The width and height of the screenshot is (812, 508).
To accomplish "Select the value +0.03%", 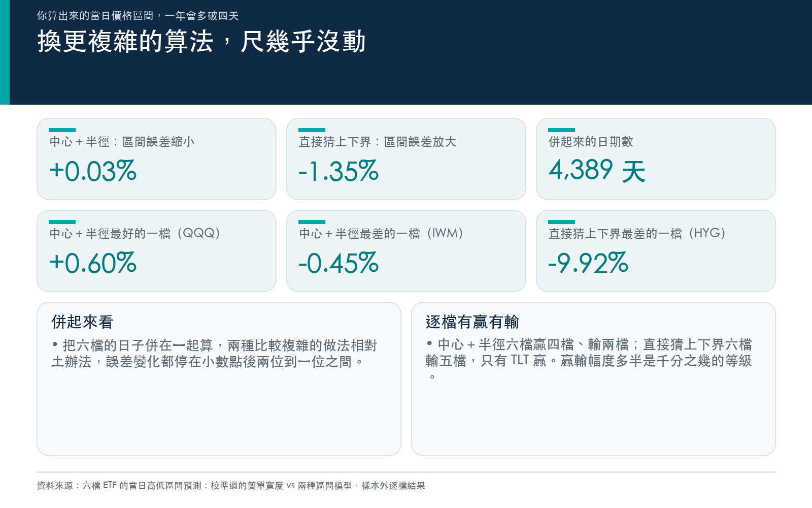I will click(x=93, y=171).
